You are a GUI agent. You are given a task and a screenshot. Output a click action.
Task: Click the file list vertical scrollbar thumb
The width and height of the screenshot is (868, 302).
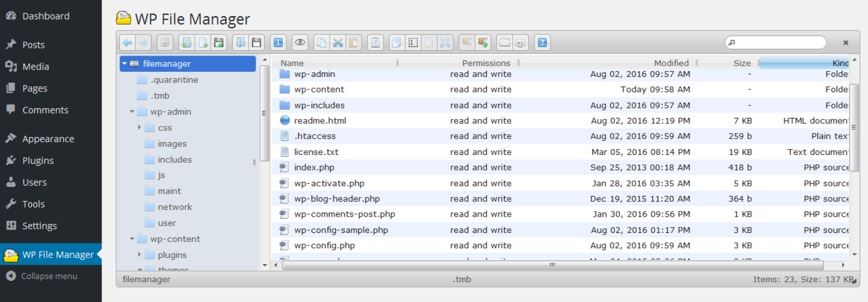click(854, 127)
